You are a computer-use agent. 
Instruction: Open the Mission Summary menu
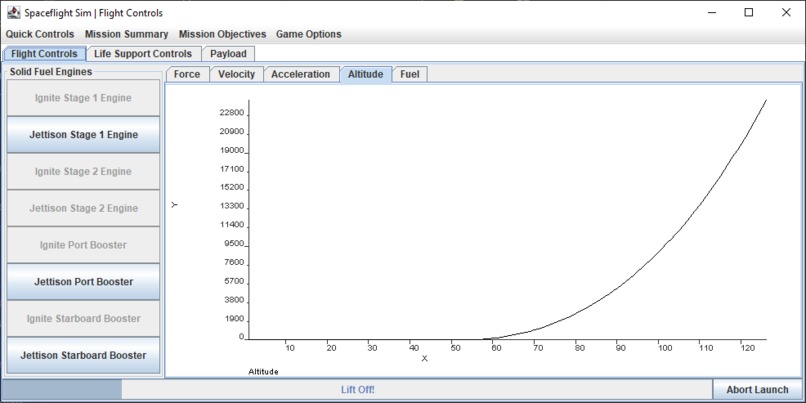click(126, 34)
